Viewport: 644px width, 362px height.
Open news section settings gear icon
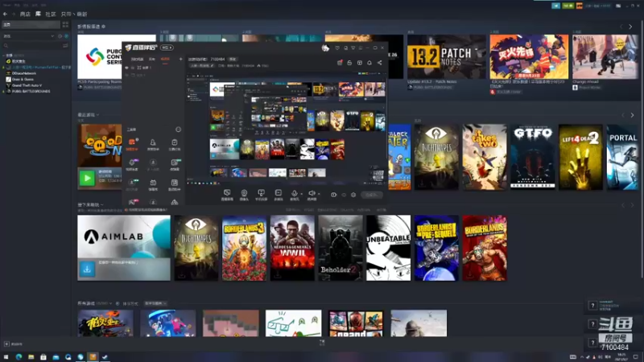(104, 27)
